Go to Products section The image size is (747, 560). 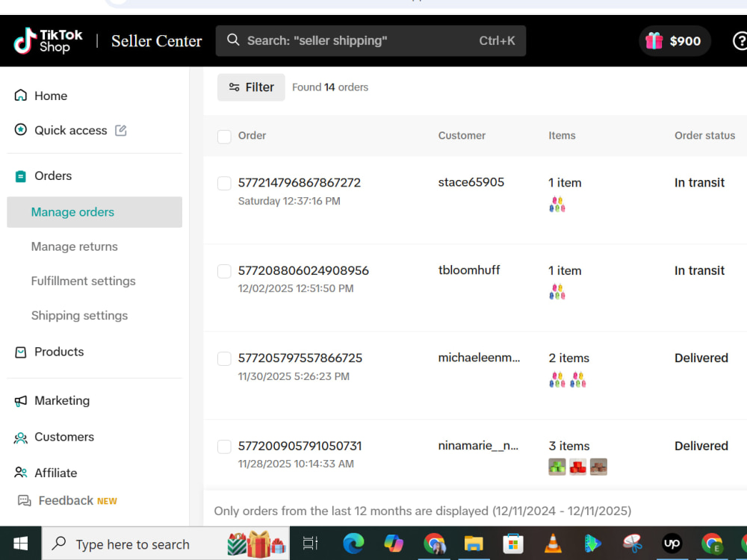coord(59,352)
